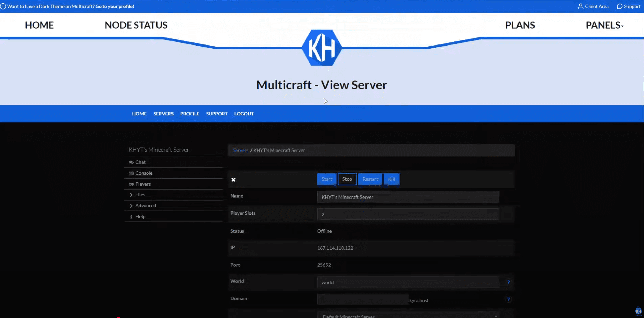Click LOGOUT in the blue bar
The image size is (644, 318).
(244, 114)
